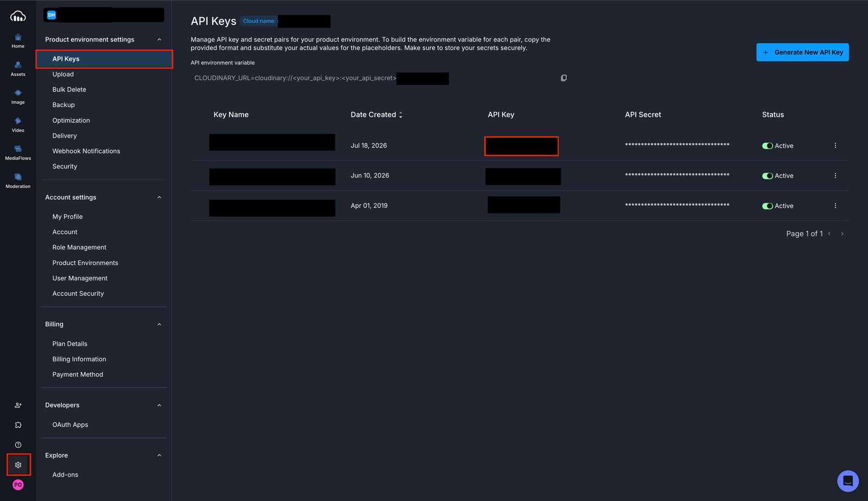Open Add-ons page

click(65, 475)
